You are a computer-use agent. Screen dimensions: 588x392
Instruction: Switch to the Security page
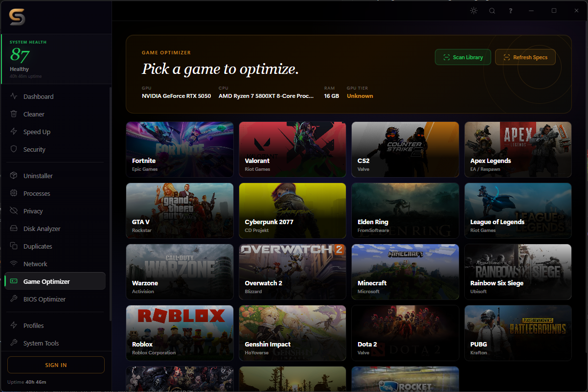pos(55,149)
